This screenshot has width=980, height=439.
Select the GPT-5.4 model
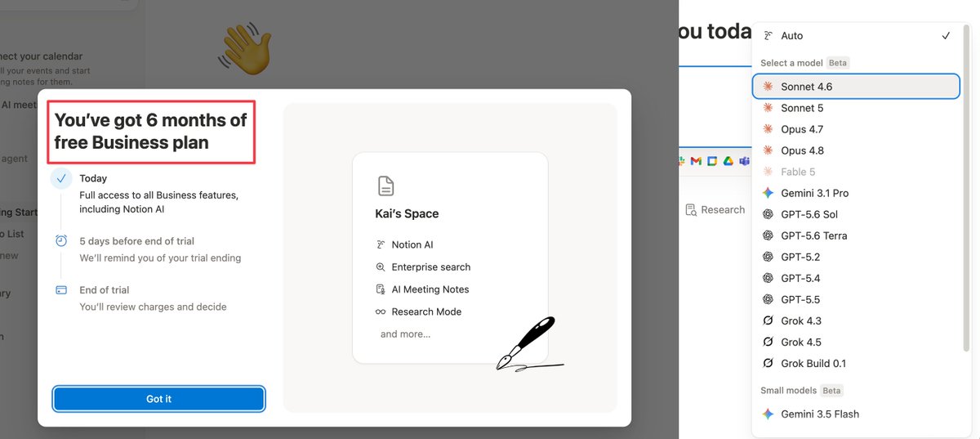(x=855, y=278)
